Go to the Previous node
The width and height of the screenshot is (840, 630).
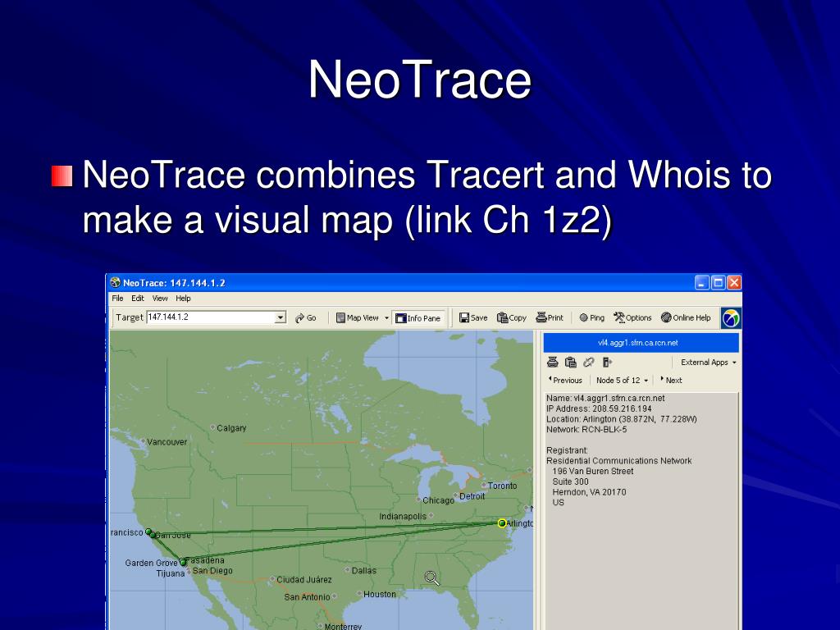(x=564, y=380)
